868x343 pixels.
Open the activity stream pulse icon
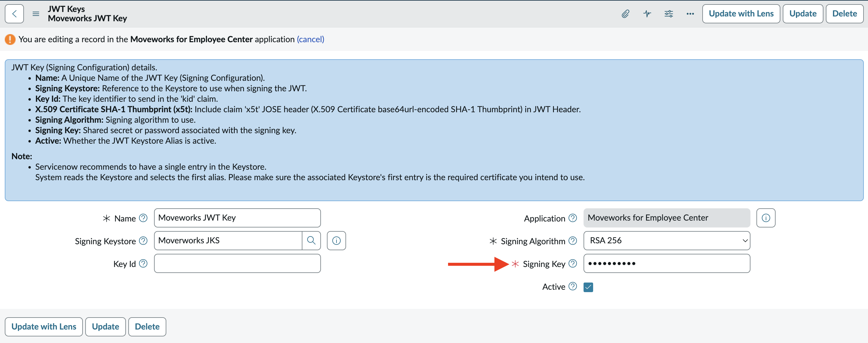(x=647, y=14)
